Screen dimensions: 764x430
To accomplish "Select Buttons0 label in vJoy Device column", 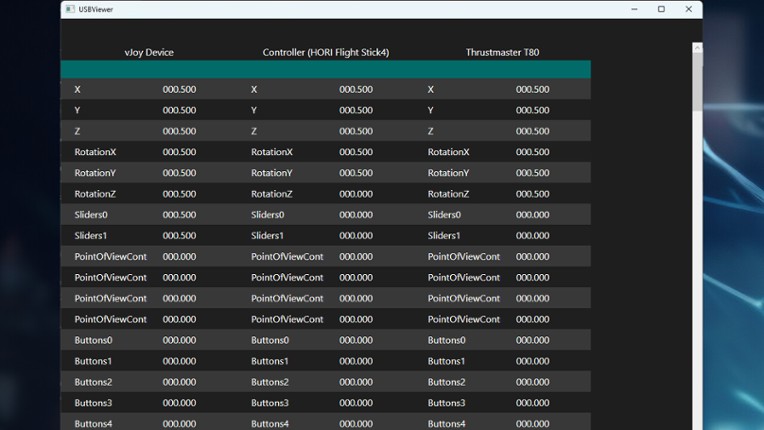I will pos(93,340).
